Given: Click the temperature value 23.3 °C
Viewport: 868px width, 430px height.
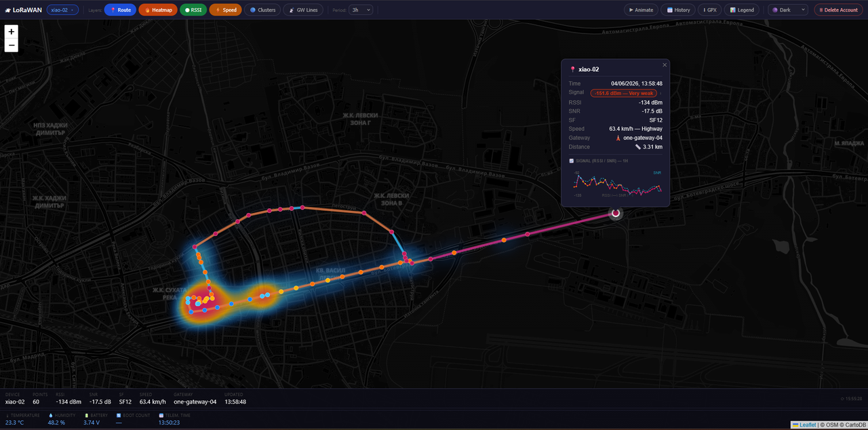Looking at the screenshot, I should (15, 423).
